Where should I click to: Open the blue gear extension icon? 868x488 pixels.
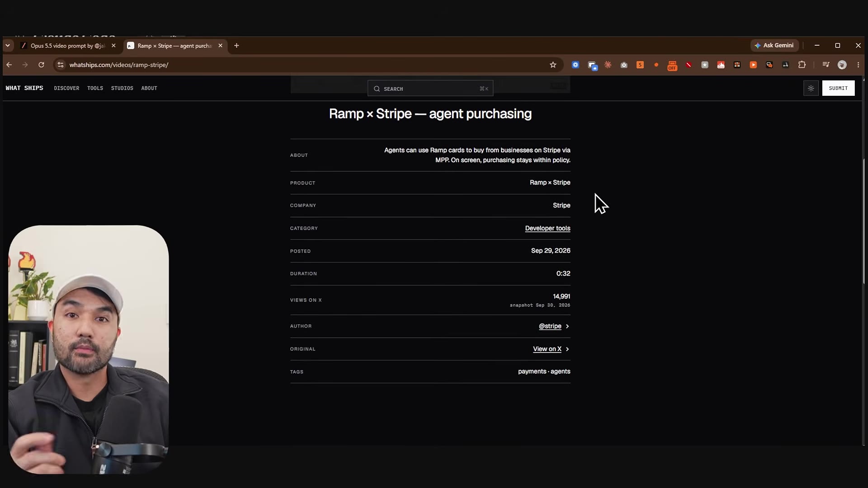tap(576, 65)
